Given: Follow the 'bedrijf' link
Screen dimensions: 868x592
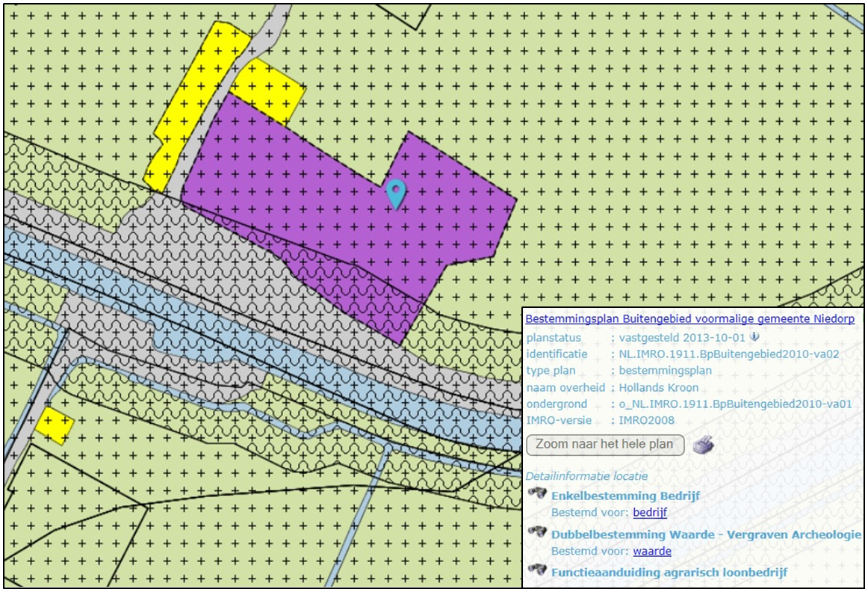Looking at the screenshot, I should [x=649, y=513].
